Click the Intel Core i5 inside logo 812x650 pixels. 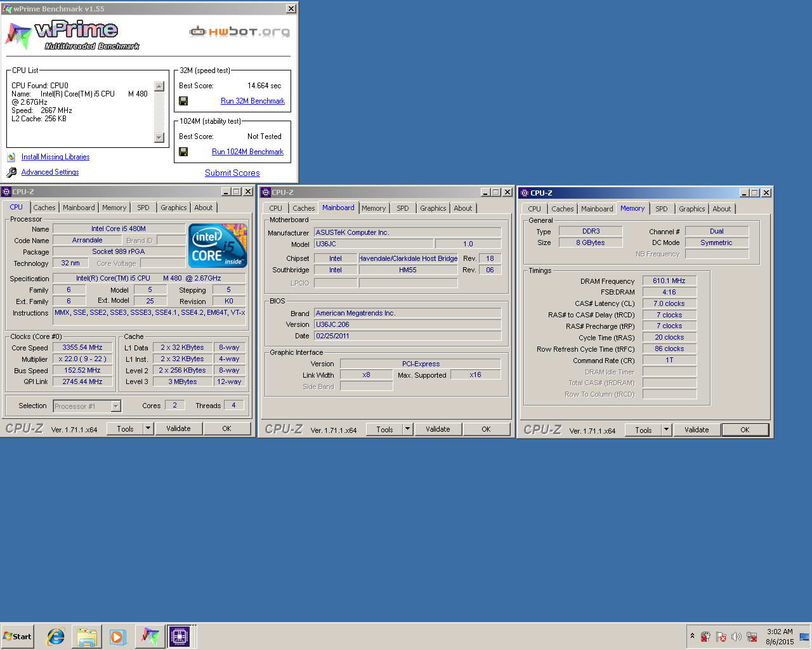tap(218, 246)
